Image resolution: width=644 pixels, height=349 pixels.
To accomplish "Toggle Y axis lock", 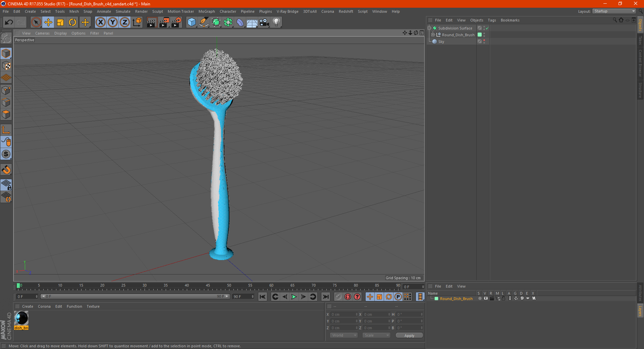I will pos(113,22).
